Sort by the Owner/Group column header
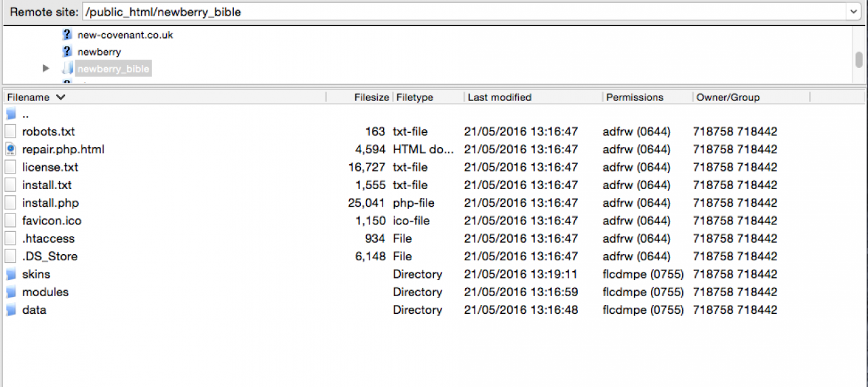 (x=728, y=98)
